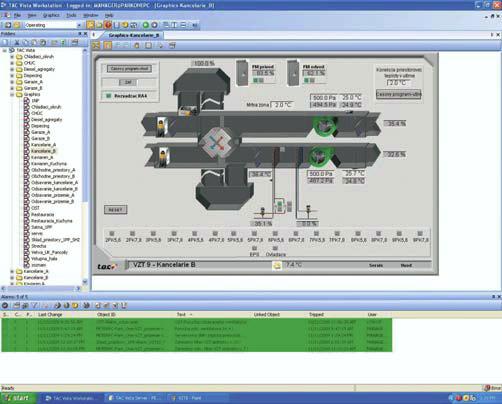Click the Casovy program-utlm button

(398, 94)
